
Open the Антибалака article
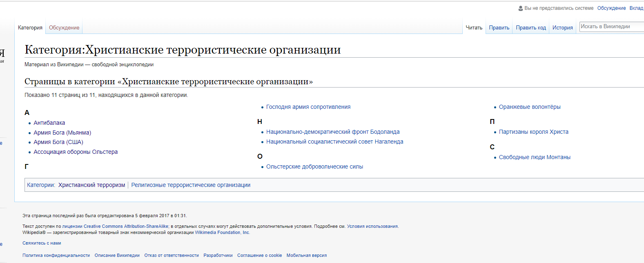(49, 123)
